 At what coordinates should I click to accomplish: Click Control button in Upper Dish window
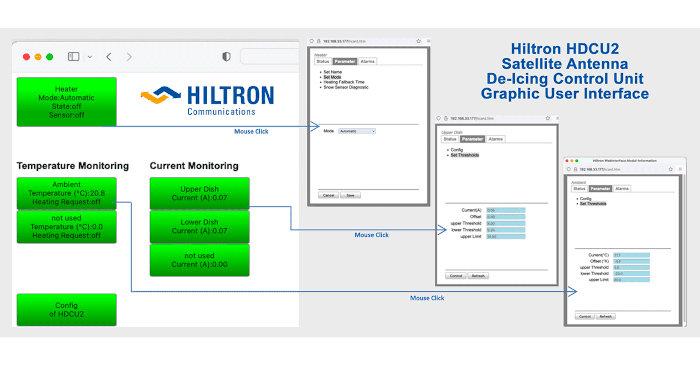tap(456, 276)
